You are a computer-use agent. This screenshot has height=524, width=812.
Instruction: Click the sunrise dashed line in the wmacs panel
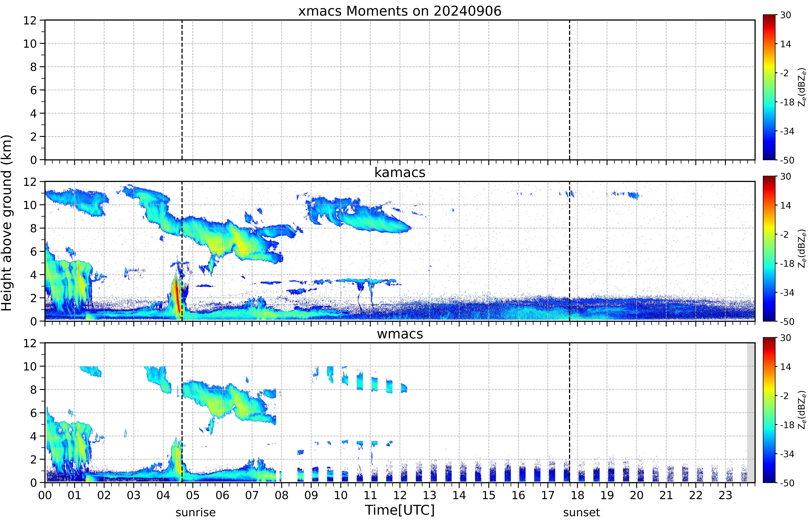182,413
